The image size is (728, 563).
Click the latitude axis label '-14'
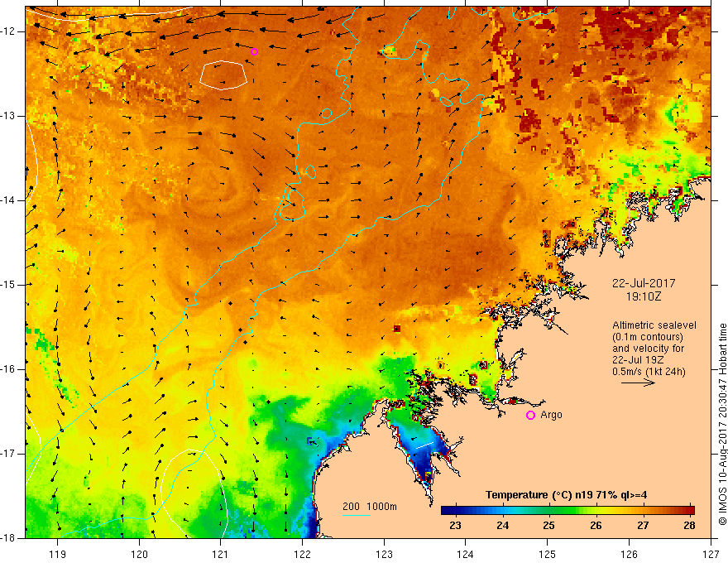coord(8,200)
